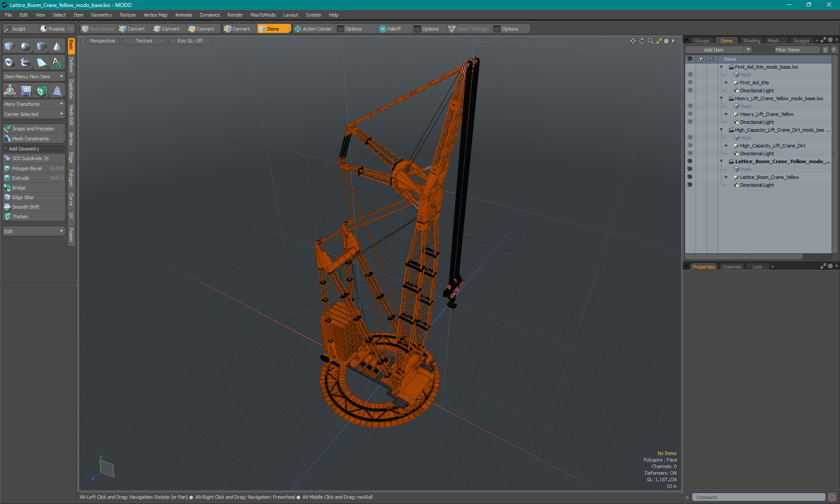Open the Geometry menu
This screenshot has width=840, height=504.
click(x=101, y=15)
